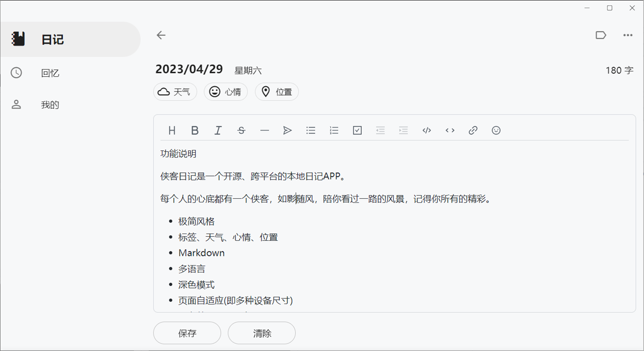Click the indent icon
This screenshot has width=644, height=351.
(403, 130)
